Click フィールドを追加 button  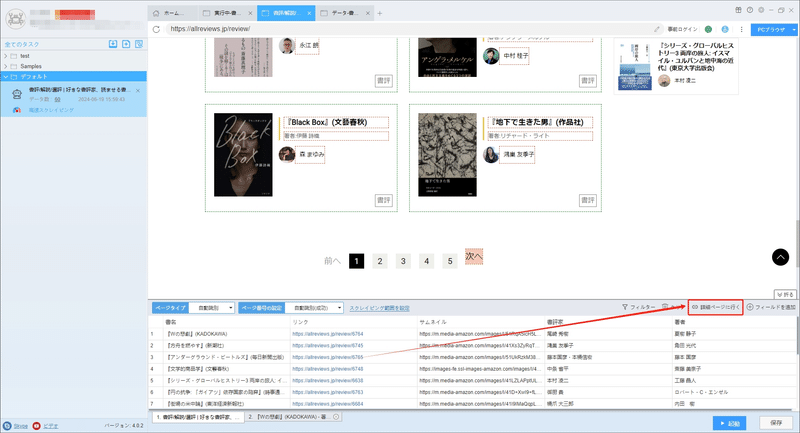point(771,307)
